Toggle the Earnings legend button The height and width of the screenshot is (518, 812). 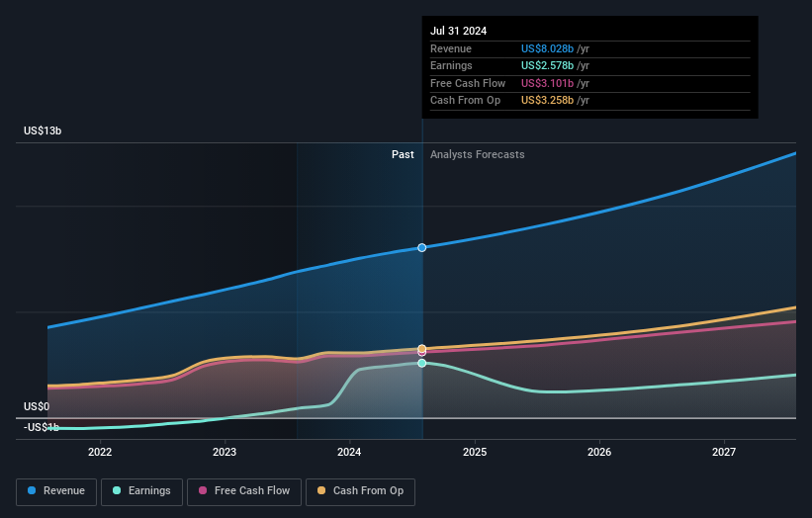coord(141,491)
